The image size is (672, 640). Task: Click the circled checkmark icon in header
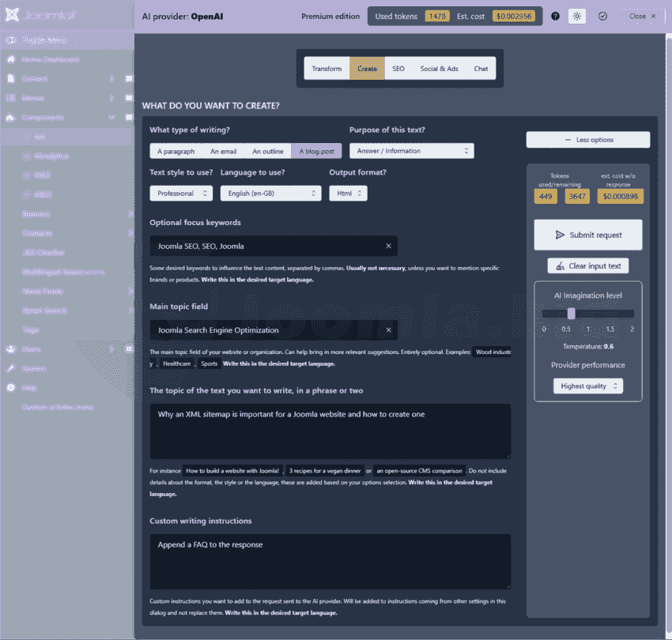click(602, 16)
